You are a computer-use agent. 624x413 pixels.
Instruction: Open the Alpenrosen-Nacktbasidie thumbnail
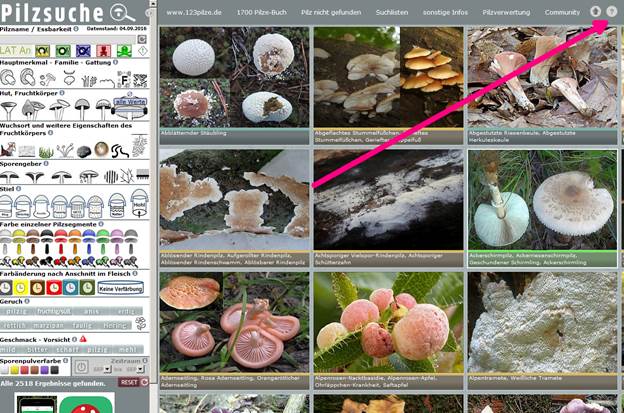pyautogui.click(x=388, y=322)
